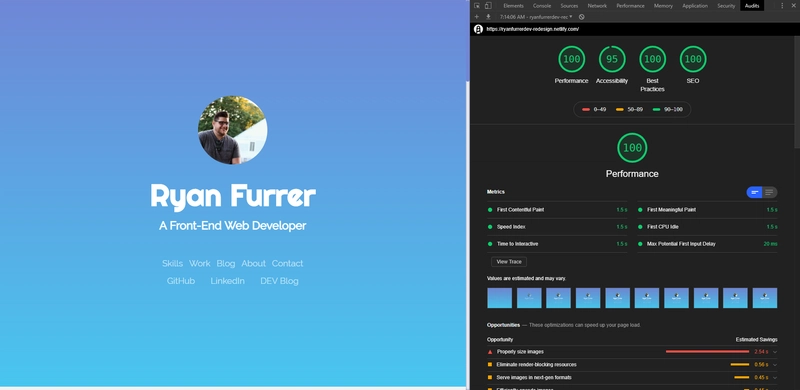This screenshot has width=800, height=390.
Task: Switch metrics to compact bar view
Action: point(755,192)
